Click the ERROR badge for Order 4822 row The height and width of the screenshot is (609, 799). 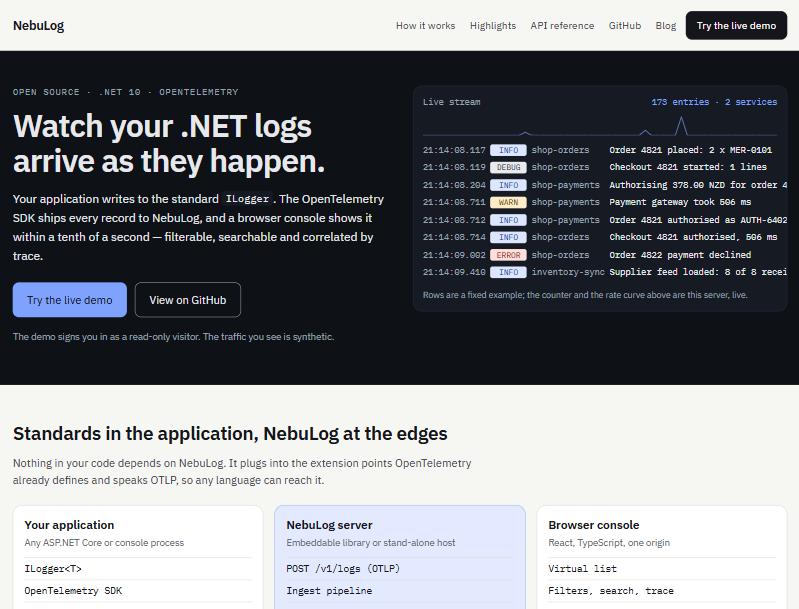(508, 255)
